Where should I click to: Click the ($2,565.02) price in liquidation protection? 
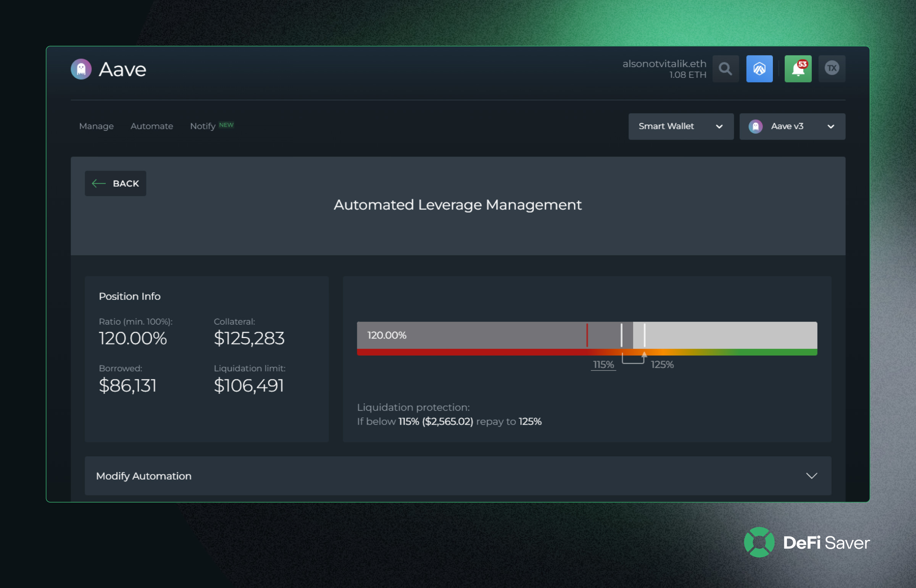tap(447, 422)
